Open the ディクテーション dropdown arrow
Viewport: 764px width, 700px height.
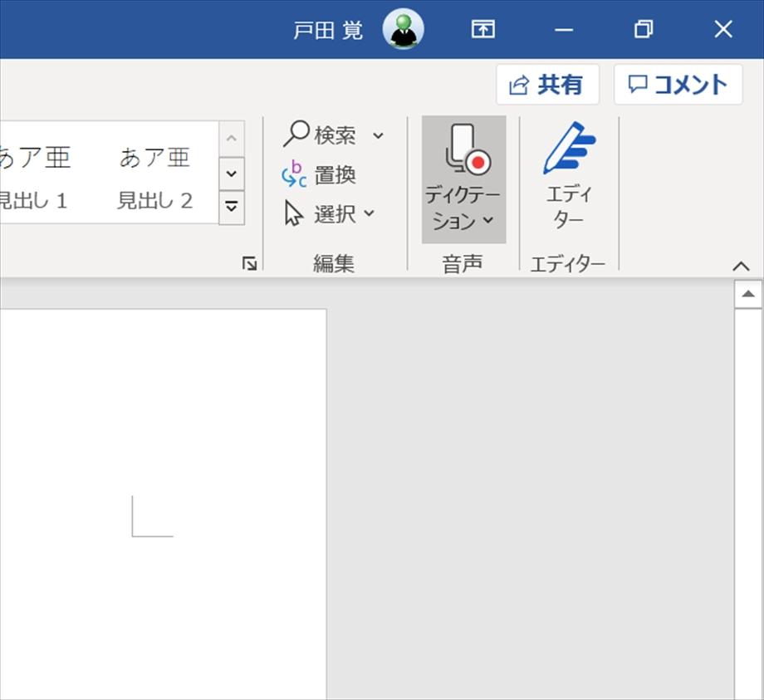point(488,221)
